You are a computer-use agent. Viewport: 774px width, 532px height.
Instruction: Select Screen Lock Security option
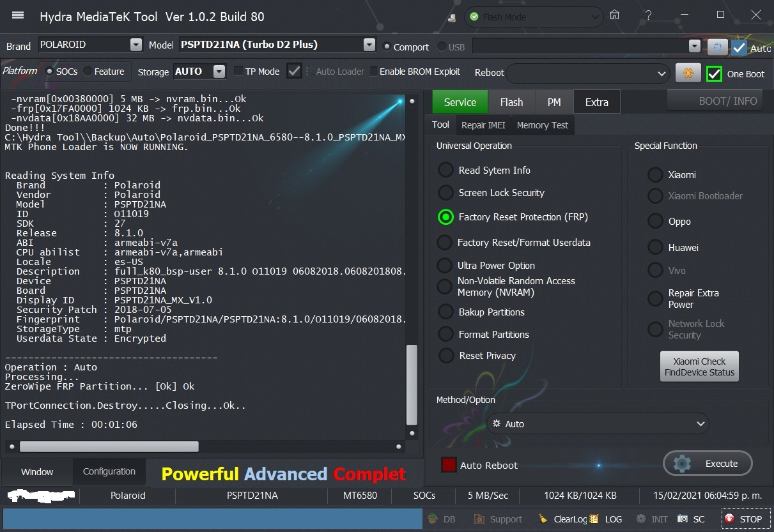point(445,192)
